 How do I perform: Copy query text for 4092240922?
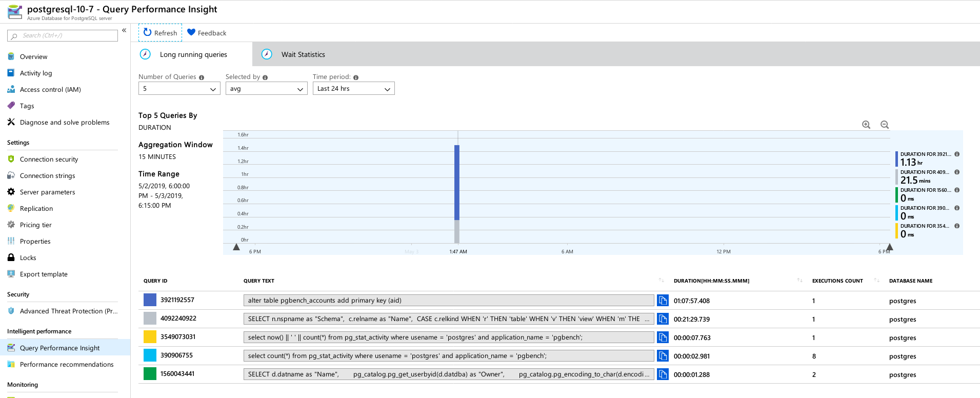point(663,319)
